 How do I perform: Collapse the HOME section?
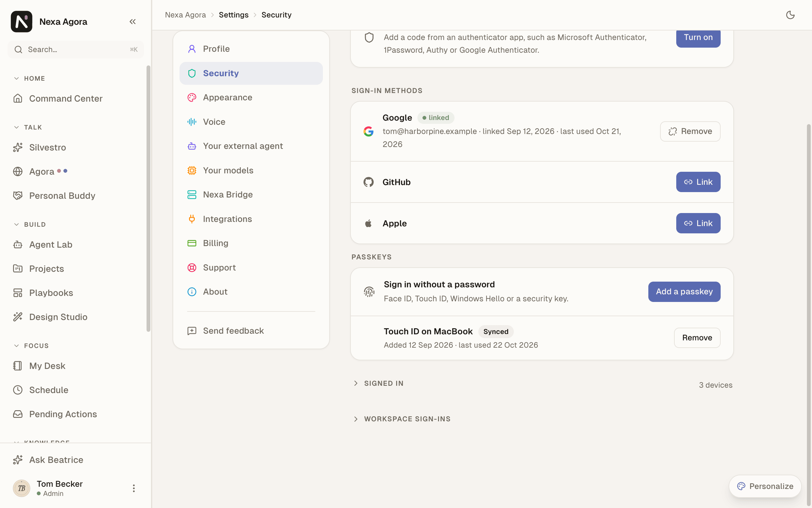pyautogui.click(x=29, y=78)
